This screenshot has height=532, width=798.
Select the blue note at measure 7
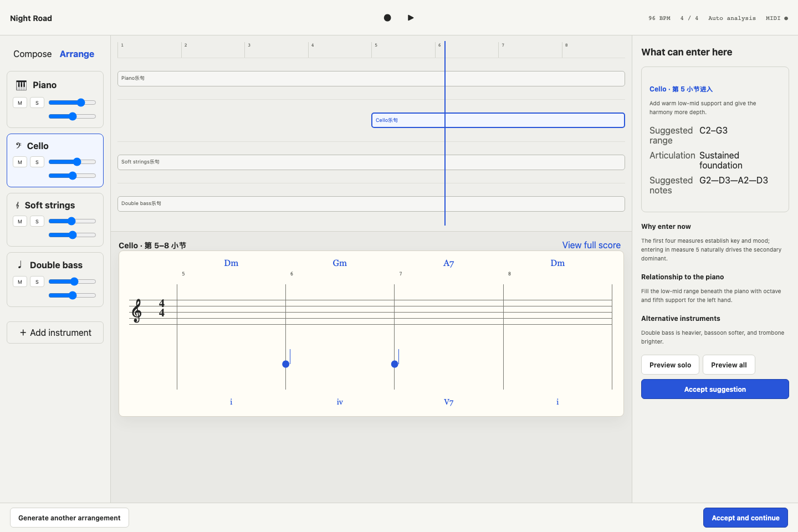pyautogui.click(x=395, y=364)
